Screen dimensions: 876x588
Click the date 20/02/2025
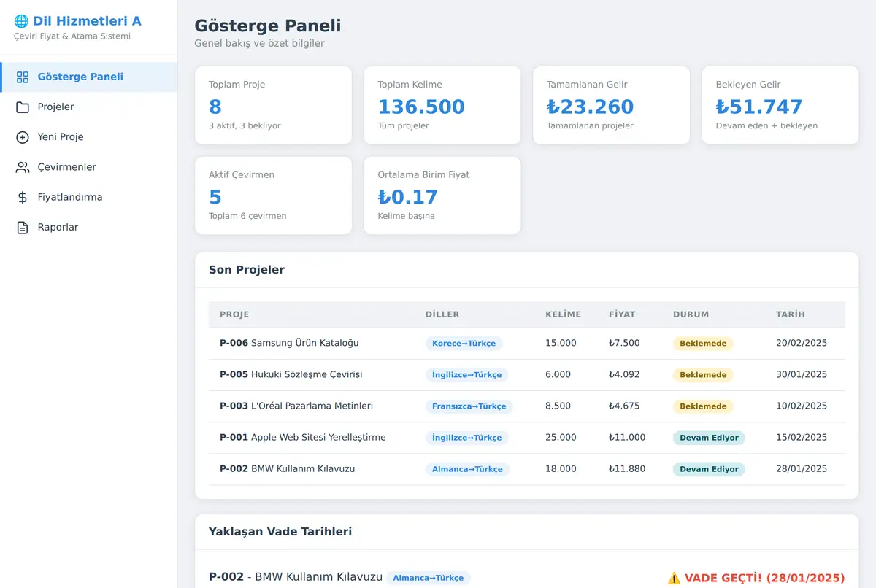[x=802, y=343]
